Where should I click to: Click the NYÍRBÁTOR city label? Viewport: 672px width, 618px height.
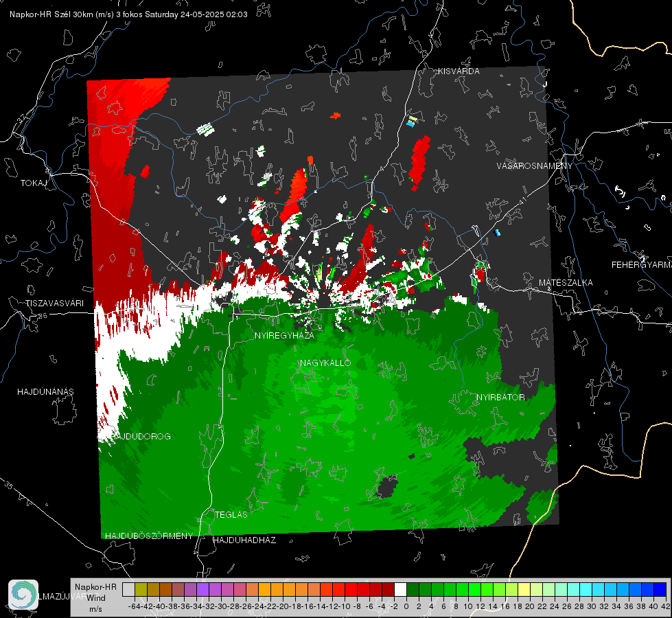pyautogui.click(x=500, y=397)
